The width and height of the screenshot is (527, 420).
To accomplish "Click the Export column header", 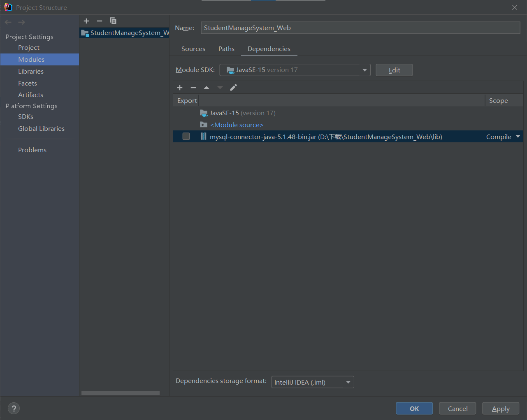I will (187, 101).
